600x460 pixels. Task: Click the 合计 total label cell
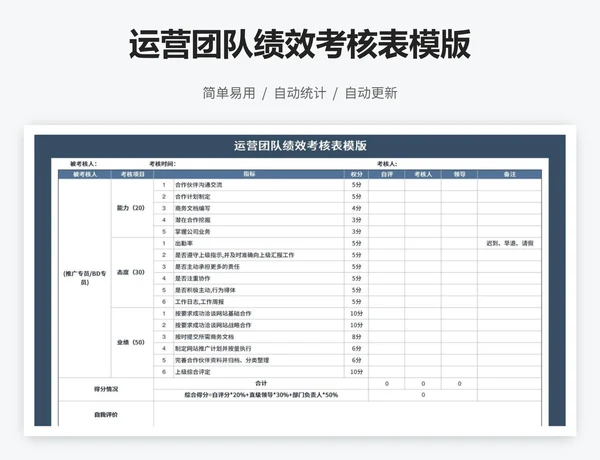[261, 383]
